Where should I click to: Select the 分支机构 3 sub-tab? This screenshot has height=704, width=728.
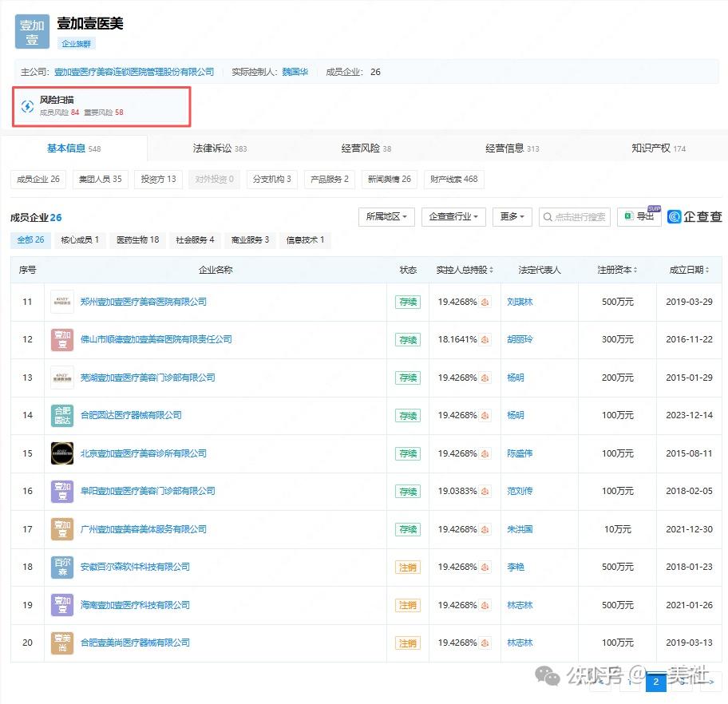[272, 180]
